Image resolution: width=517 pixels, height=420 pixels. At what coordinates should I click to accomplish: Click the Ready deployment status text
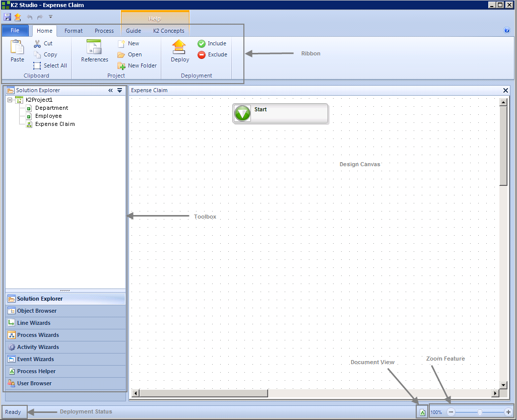13,412
